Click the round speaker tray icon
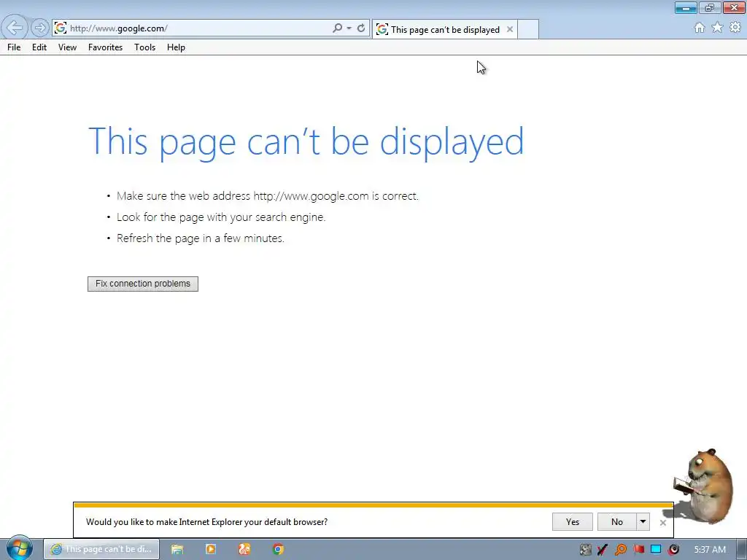747x560 pixels. pyautogui.click(x=673, y=550)
